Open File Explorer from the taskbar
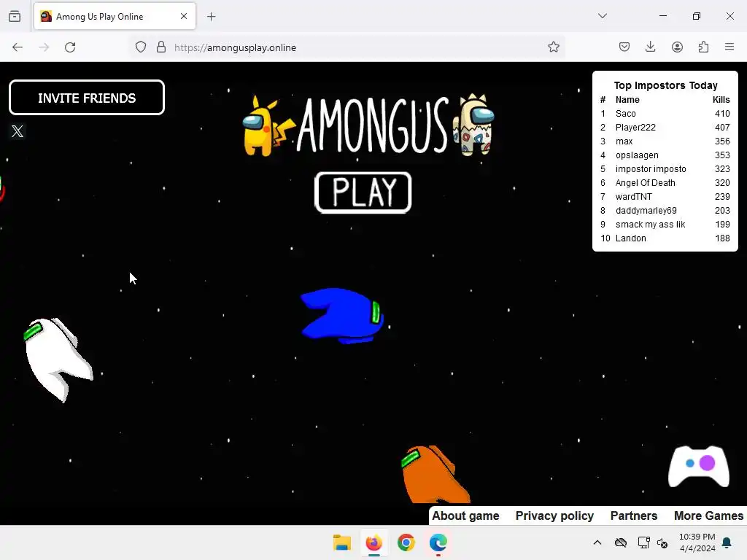Viewport: 747px width, 560px height. 342,542
